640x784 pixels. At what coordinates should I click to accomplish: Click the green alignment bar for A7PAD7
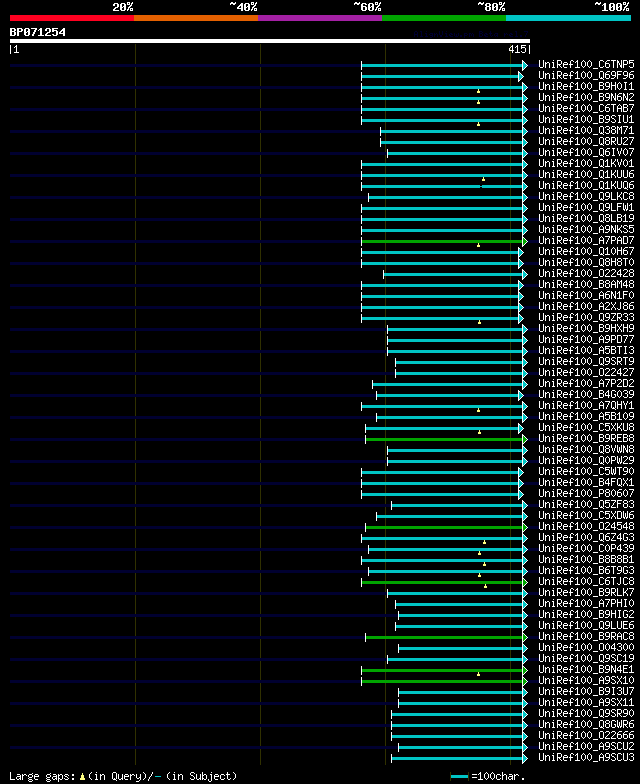coord(442,242)
